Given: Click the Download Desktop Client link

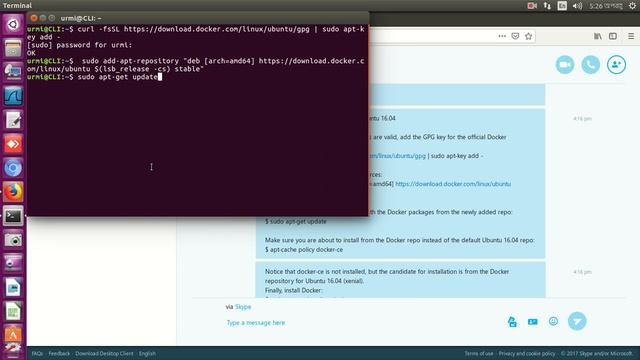Looking at the screenshot, I should click(x=104, y=353).
